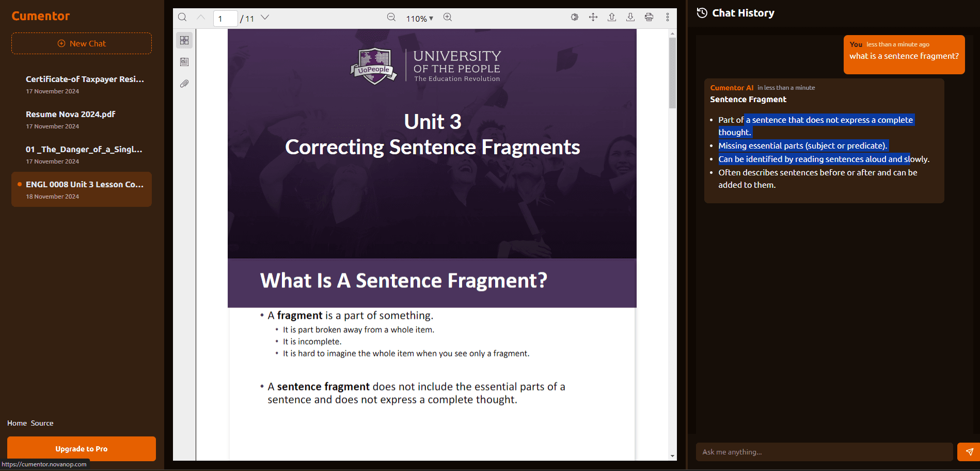The height and width of the screenshot is (471, 980).
Task: Click 'Often describes sentences before or after' bullet
Action: pyautogui.click(x=818, y=178)
